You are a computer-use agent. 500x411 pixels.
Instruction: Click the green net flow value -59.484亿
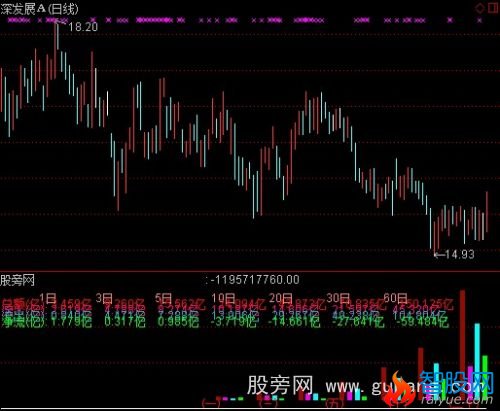(421, 322)
